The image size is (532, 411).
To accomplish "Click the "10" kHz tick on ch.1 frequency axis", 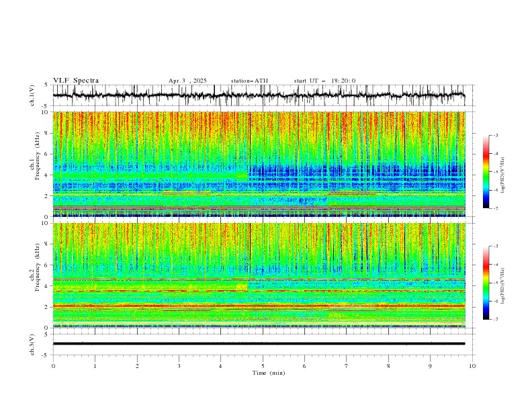I will (46, 112).
